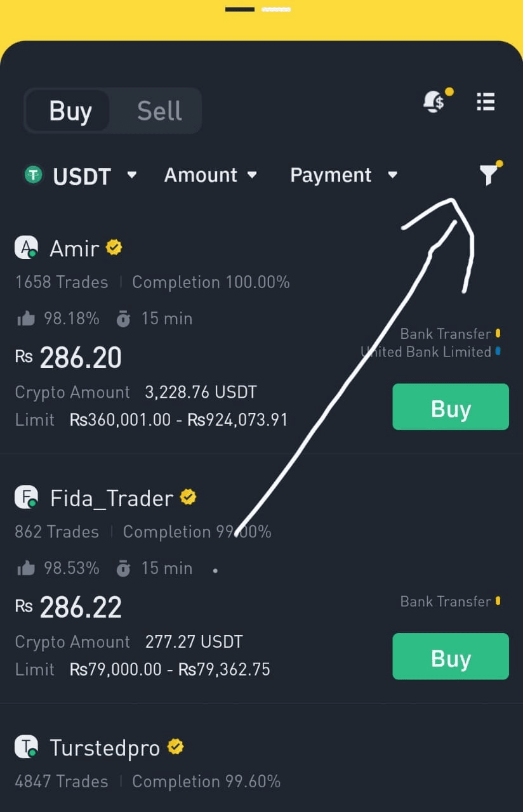The width and height of the screenshot is (523, 812).
Task: Buy from Fida_Trader at Rs 286.22
Action: tap(451, 657)
